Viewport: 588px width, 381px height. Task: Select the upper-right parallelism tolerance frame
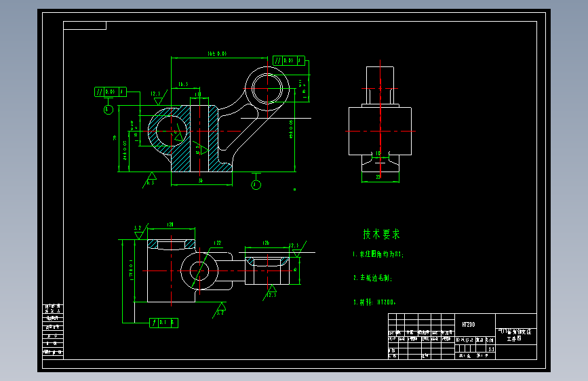[289, 60]
